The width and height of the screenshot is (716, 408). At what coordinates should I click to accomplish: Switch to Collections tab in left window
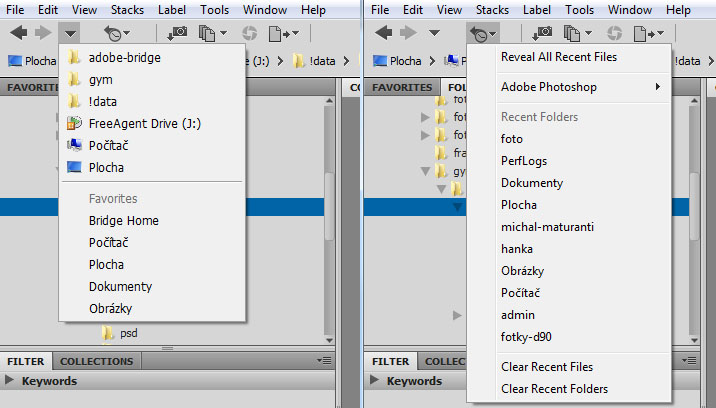pyautogui.click(x=96, y=361)
